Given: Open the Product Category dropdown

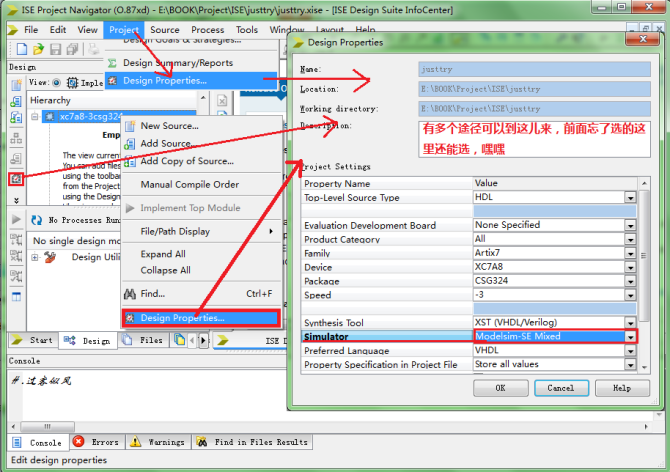Looking at the screenshot, I should pos(630,239).
